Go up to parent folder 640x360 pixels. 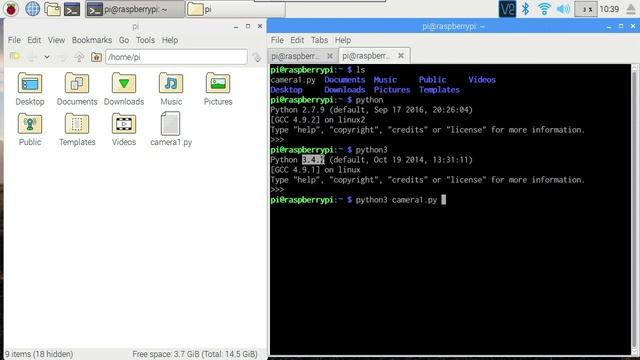click(x=79, y=57)
